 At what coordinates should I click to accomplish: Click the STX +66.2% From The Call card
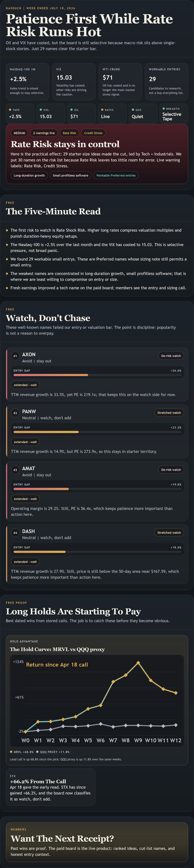(x=51, y=787)
